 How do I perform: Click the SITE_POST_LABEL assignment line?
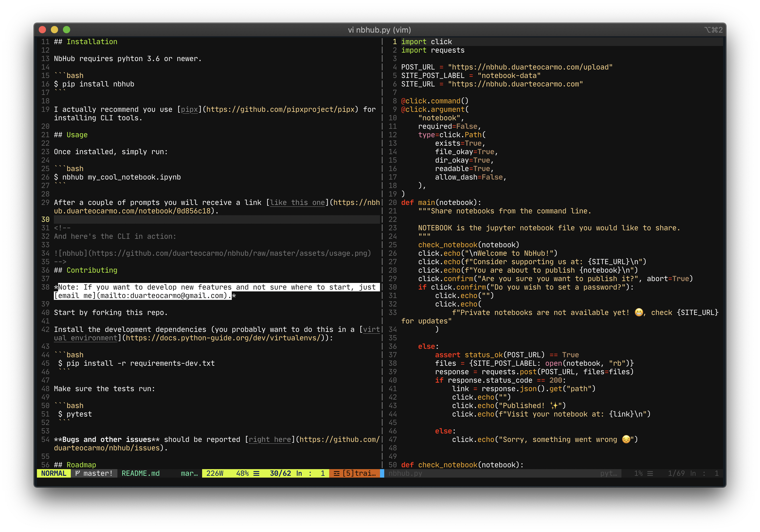pyautogui.click(x=471, y=75)
